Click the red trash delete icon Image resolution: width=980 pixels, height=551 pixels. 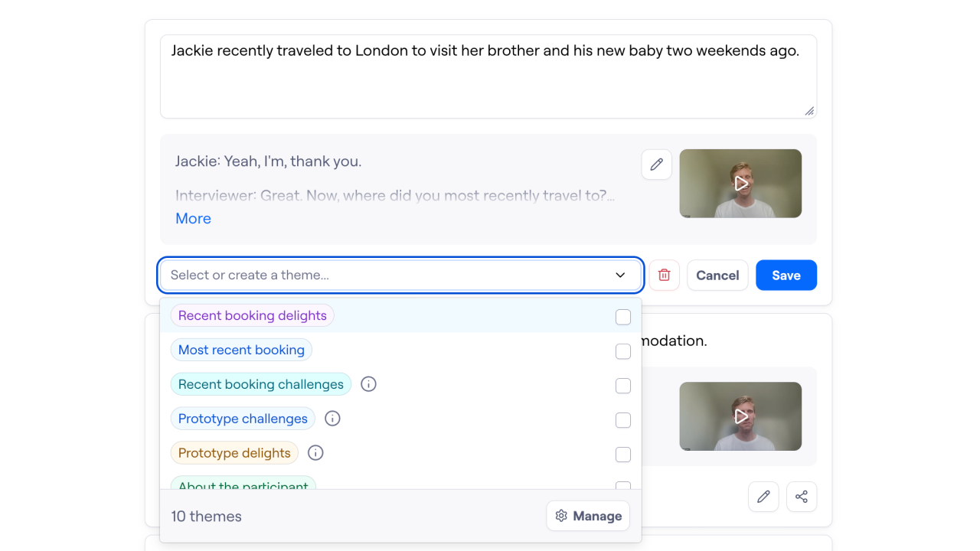(x=664, y=275)
